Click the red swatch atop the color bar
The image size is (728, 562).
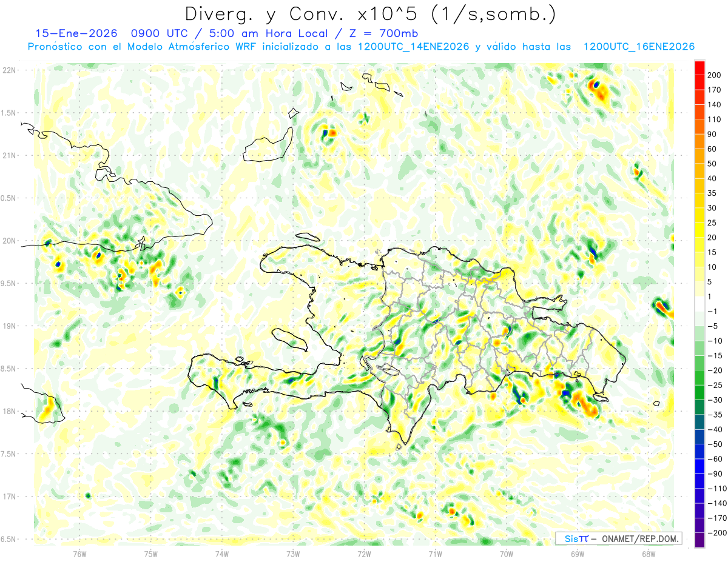tap(699, 68)
